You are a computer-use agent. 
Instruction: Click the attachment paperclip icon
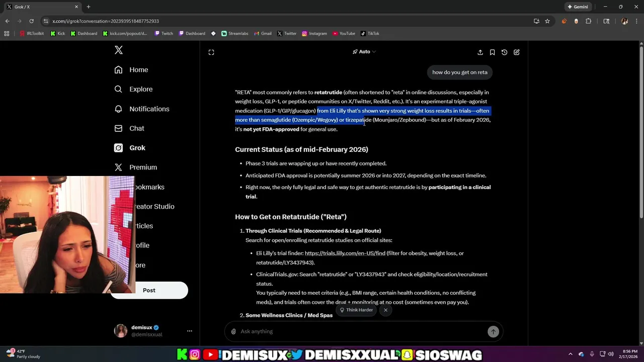click(x=233, y=331)
